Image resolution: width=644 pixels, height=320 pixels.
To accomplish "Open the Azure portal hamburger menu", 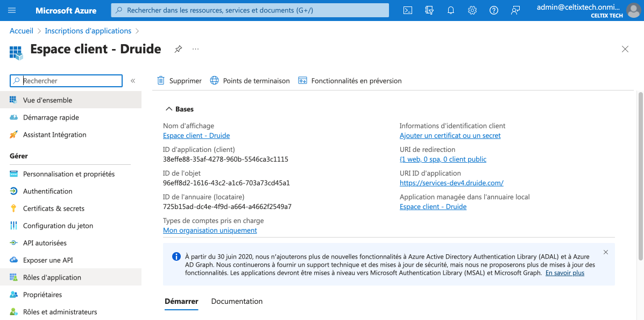I will 12,10.
